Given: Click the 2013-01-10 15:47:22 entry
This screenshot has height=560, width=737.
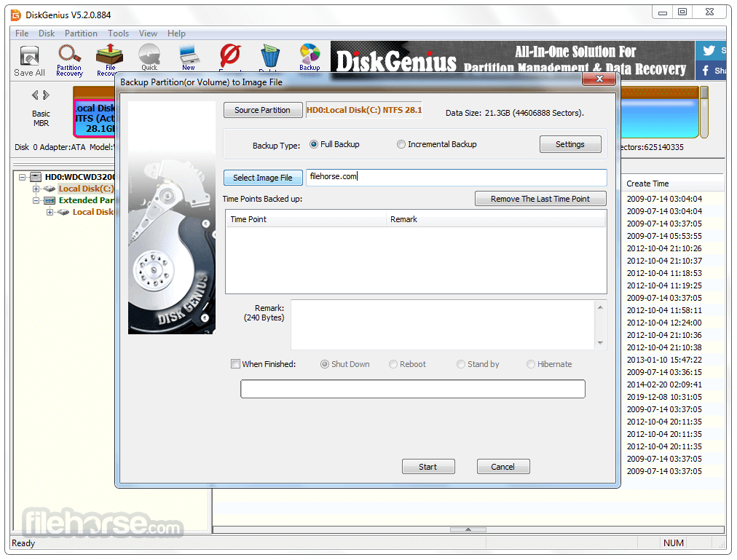Looking at the screenshot, I should click(x=664, y=360).
